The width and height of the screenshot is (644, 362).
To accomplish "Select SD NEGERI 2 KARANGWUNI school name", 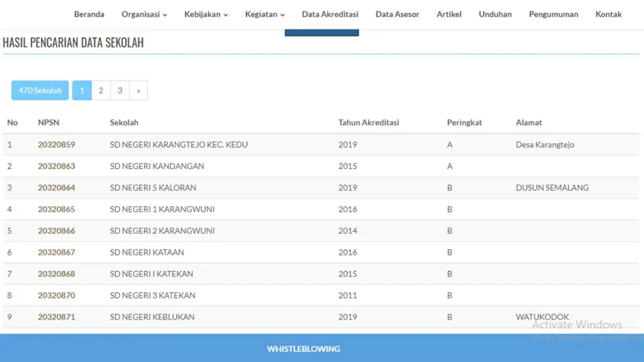I will [x=162, y=231].
